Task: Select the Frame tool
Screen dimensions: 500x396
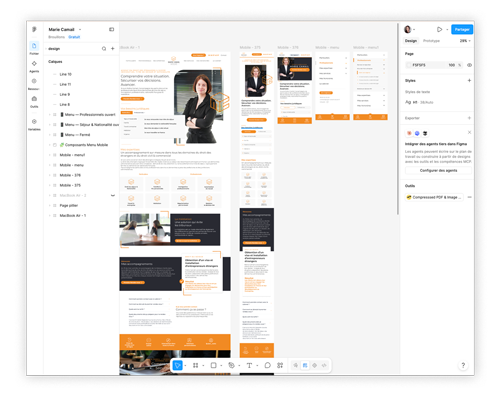Action: pos(196,365)
